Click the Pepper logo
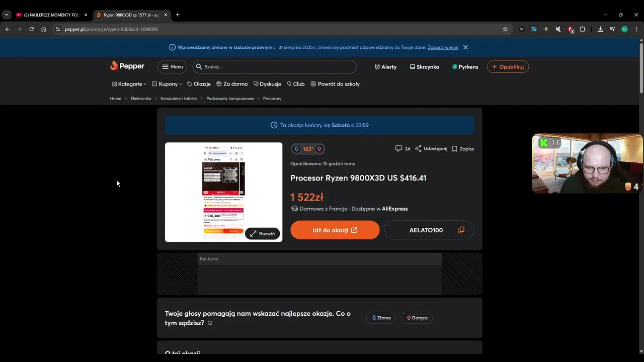Image resolution: width=644 pixels, height=362 pixels. tap(127, 66)
